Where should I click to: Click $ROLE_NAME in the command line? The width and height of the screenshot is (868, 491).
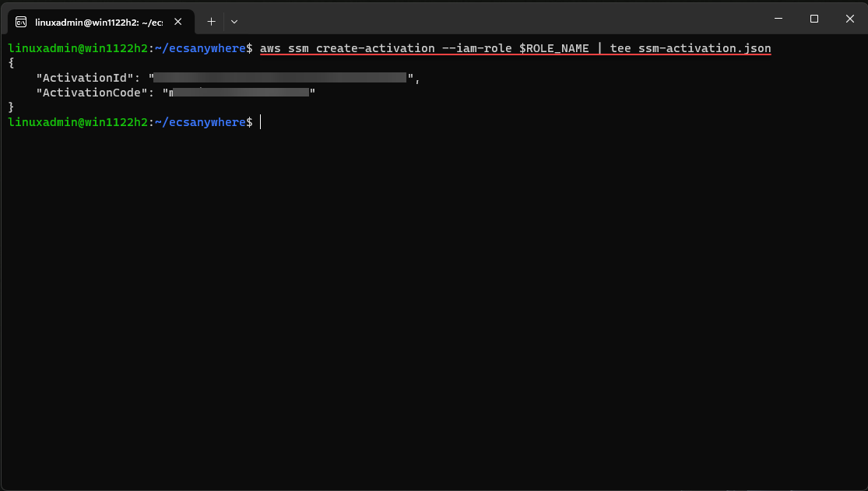click(553, 48)
